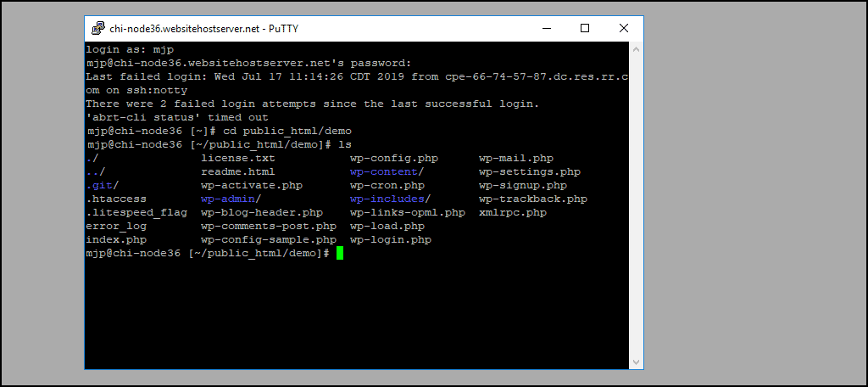The height and width of the screenshot is (387, 868).
Task: Click the scrollbar up arrow
Action: 636,49
